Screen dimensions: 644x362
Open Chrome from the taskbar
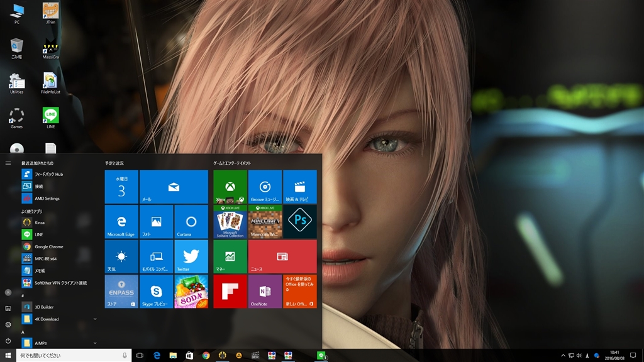tap(206, 356)
